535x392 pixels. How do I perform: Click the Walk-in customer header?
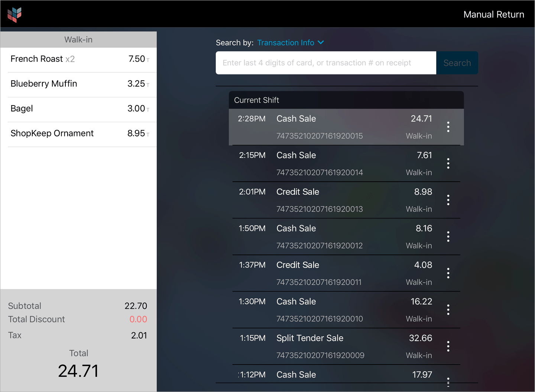click(78, 39)
